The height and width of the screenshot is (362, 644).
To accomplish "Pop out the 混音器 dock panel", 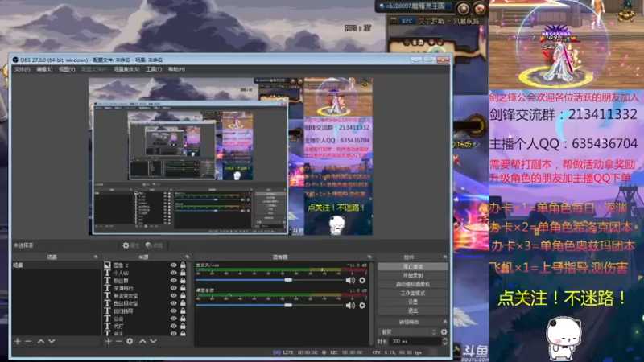I will click(x=369, y=257).
